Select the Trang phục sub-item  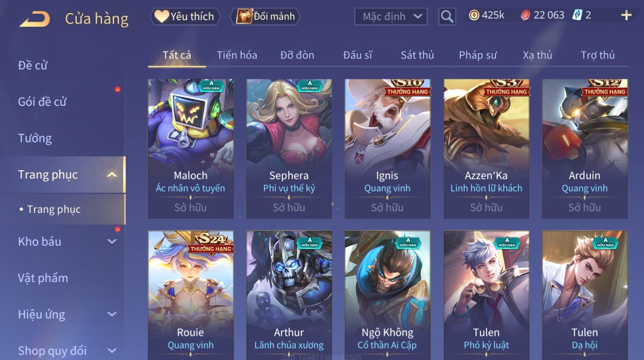54,209
